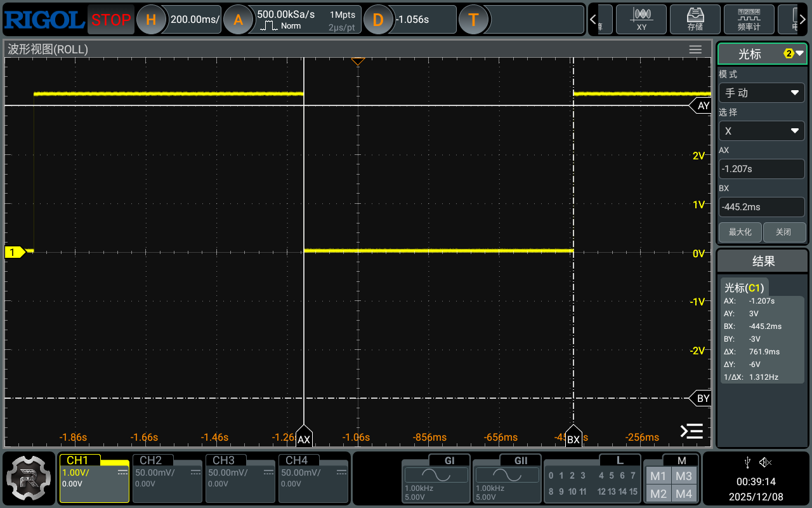Viewport: 812px width, 508px height.
Task: Open the 频率计 frequency counter
Action: tap(749, 19)
